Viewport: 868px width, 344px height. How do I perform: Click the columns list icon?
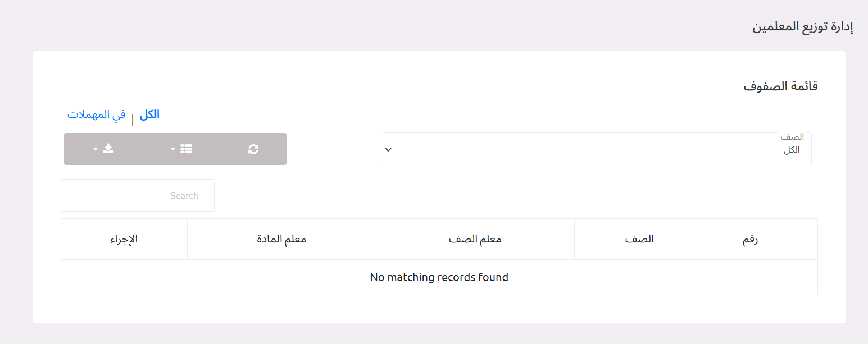pos(187,149)
